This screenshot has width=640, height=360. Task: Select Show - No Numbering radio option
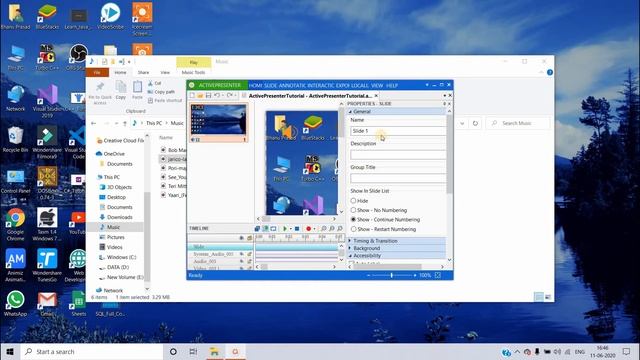353,210
